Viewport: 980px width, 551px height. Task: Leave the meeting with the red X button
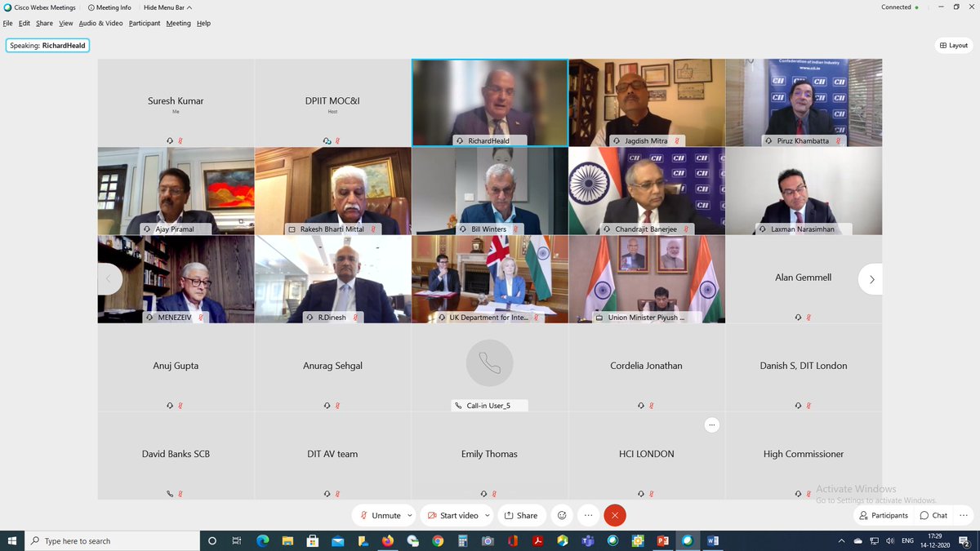615,515
